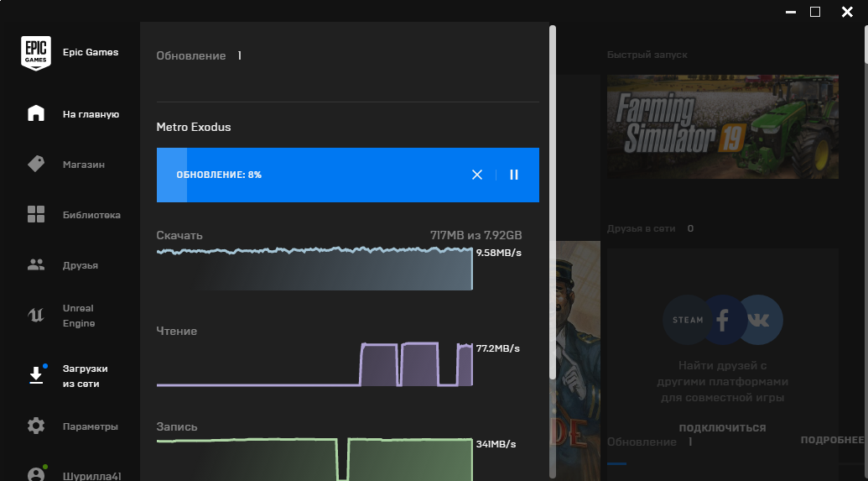Click the Быстрый запуск heading
The height and width of the screenshot is (481, 868).
click(647, 55)
